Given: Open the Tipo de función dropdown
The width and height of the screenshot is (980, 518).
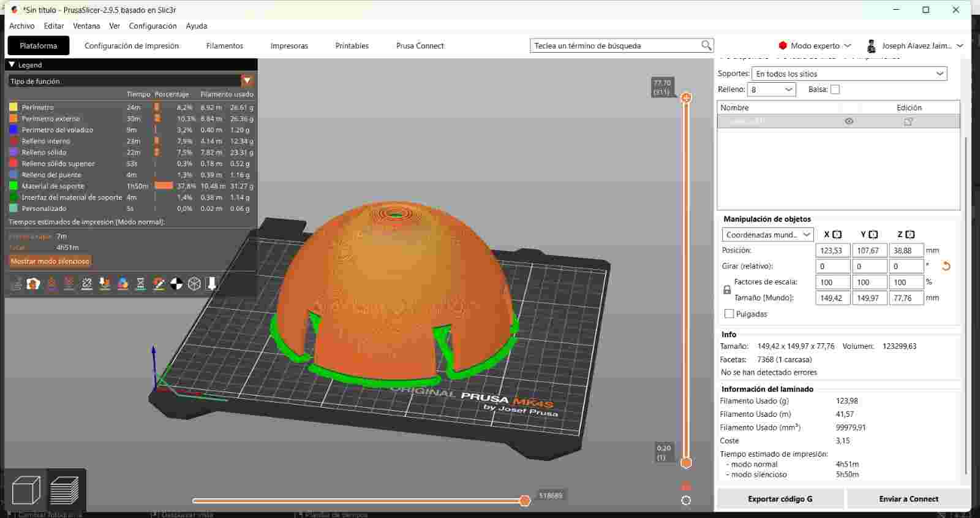Looking at the screenshot, I should coord(131,81).
